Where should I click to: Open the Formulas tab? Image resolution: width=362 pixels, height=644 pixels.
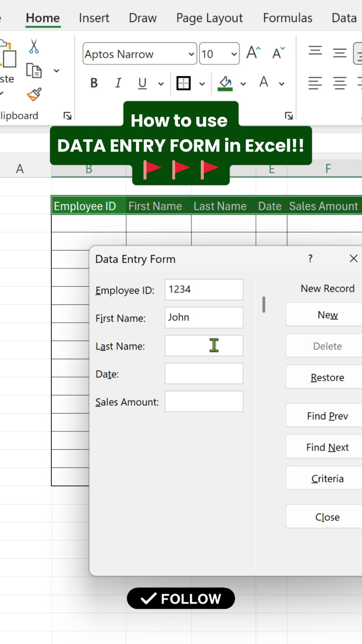point(288,18)
